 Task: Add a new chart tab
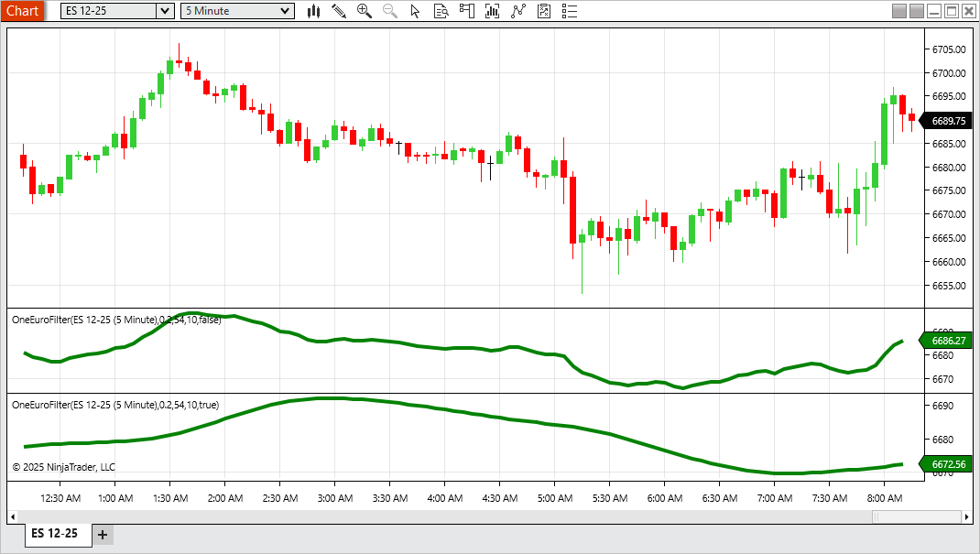pyautogui.click(x=103, y=535)
